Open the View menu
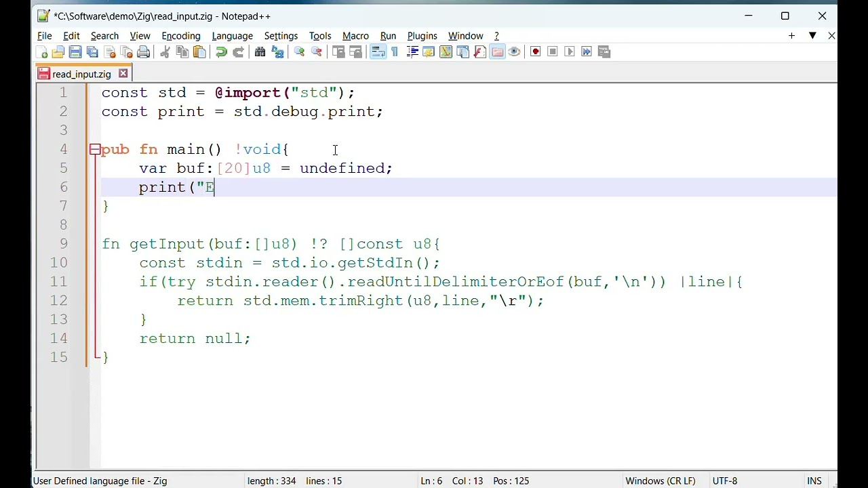This screenshot has height=488, width=868. pos(140,36)
